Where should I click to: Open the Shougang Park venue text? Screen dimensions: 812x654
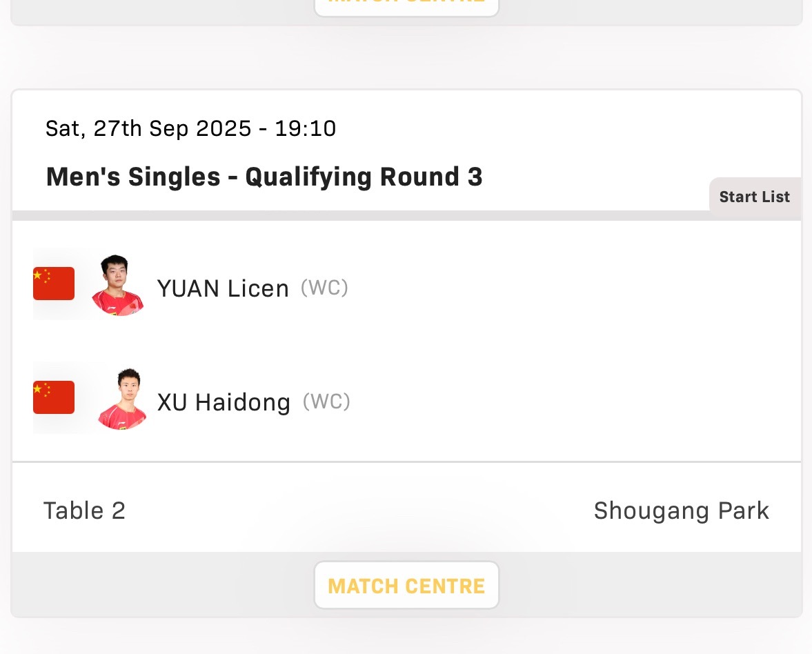682,511
